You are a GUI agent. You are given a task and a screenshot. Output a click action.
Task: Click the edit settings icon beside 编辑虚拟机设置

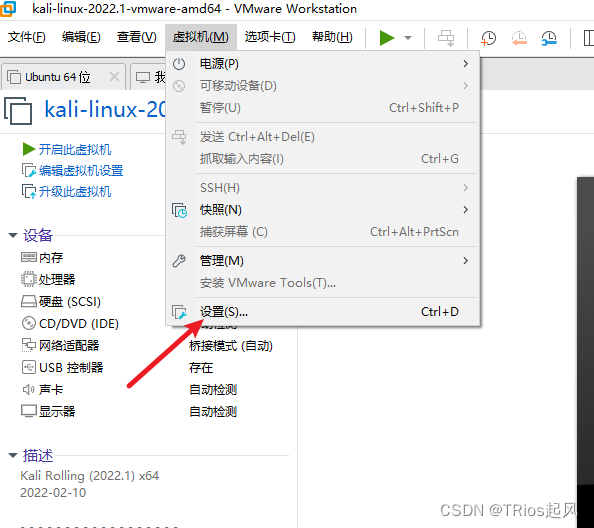click(29, 170)
